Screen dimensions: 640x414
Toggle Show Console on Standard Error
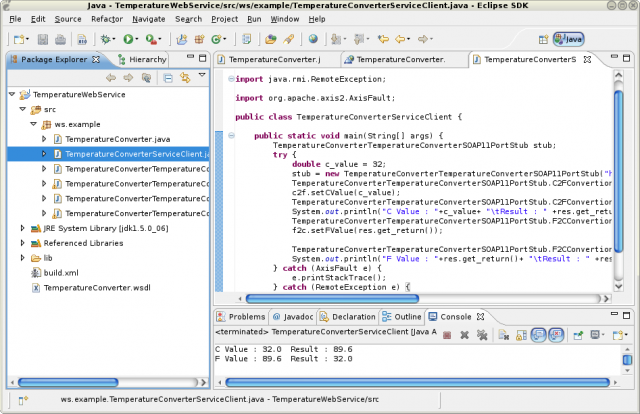click(x=556, y=335)
